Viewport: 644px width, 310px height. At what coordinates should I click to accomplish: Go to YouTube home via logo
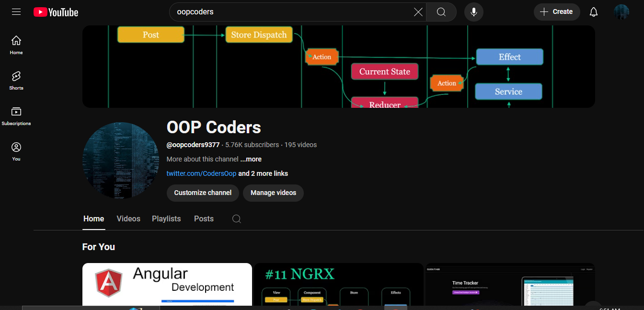pos(56,12)
